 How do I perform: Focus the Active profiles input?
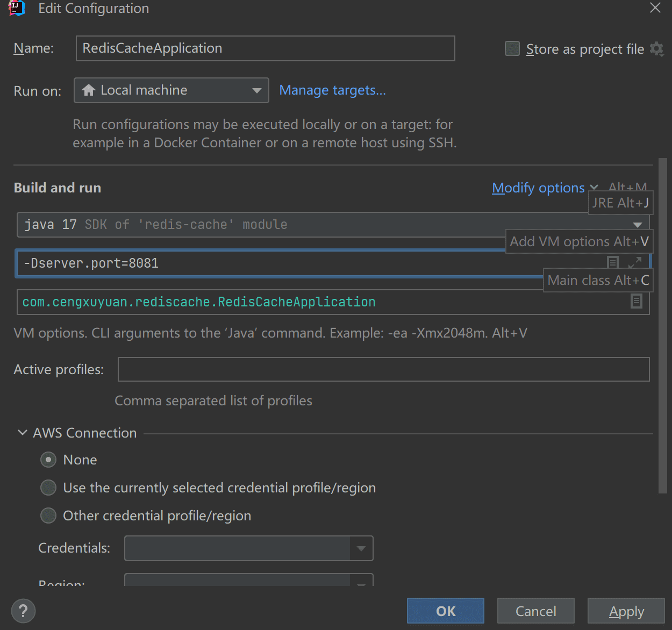(x=384, y=369)
